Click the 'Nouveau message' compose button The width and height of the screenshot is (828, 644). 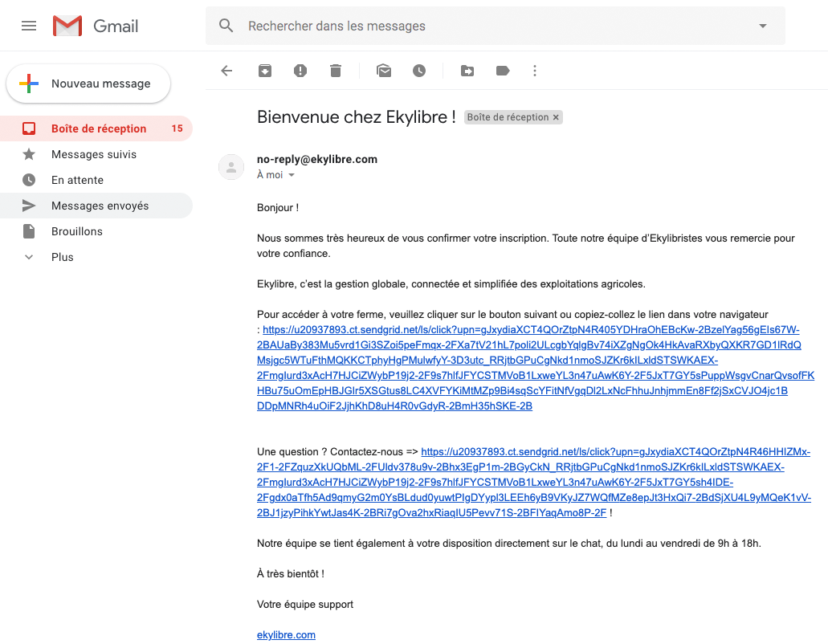pos(88,84)
